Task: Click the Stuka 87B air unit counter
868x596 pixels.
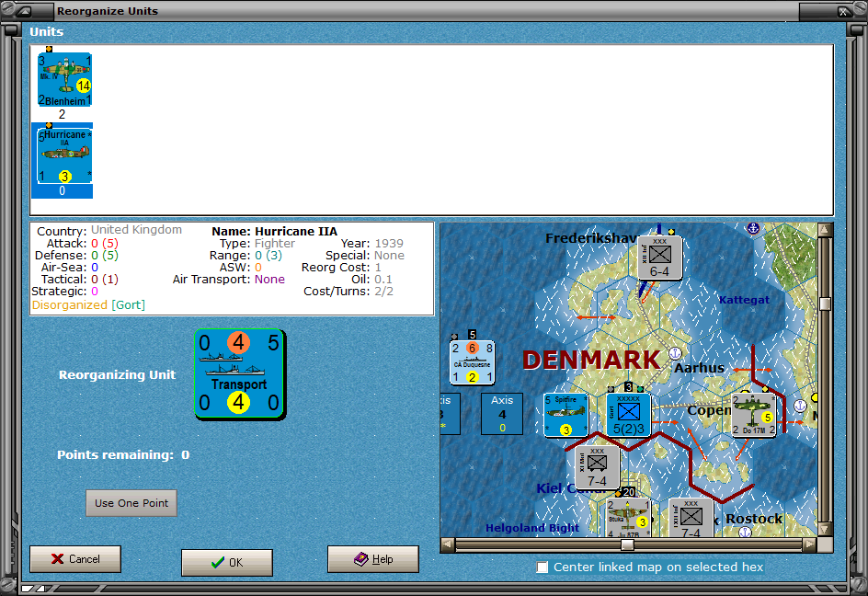Action: (x=628, y=517)
